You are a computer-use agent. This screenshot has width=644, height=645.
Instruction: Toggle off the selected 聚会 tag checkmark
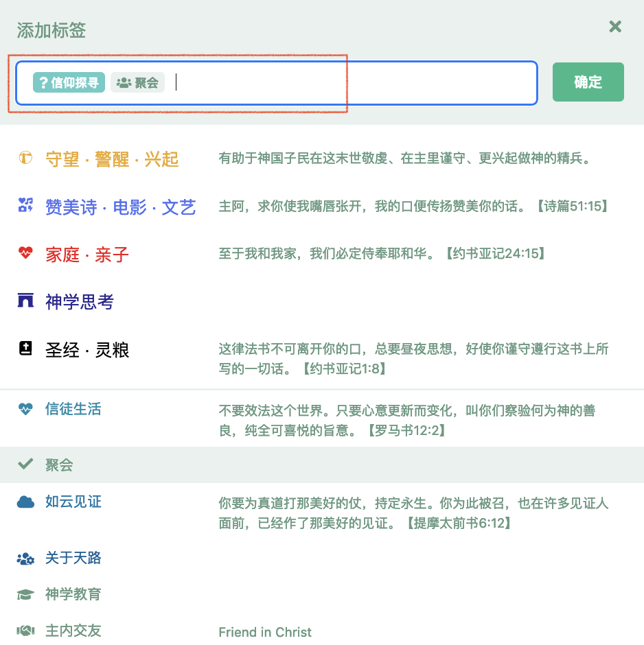(25, 464)
